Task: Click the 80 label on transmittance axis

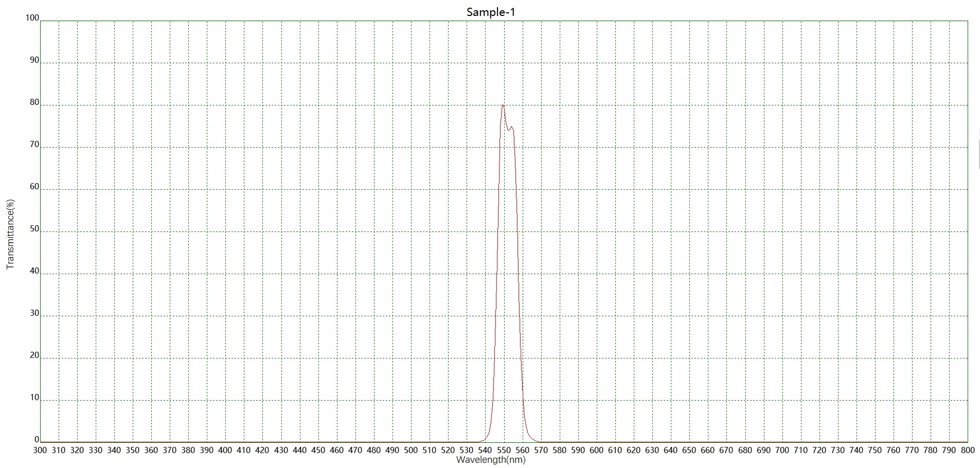Action: click(34, 102)
